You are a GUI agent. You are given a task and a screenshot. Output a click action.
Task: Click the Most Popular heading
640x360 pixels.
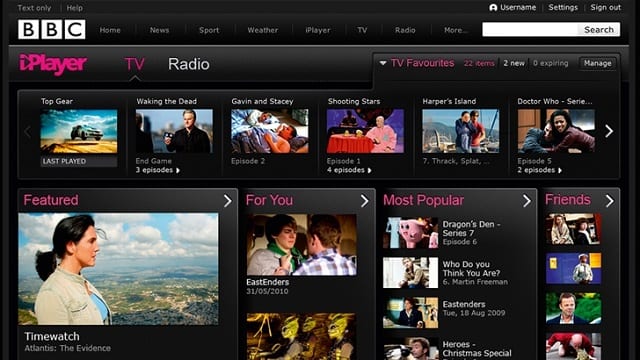pos(423,200)
